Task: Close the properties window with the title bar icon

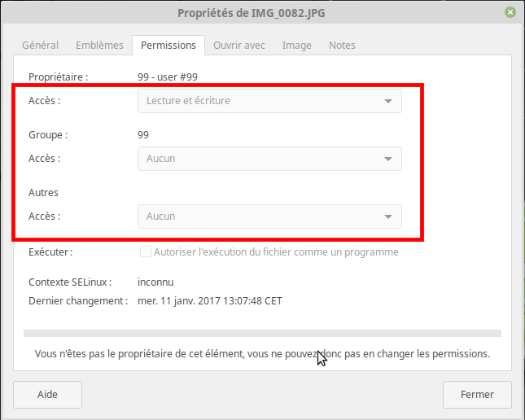Action: click(x=510, y=13)
